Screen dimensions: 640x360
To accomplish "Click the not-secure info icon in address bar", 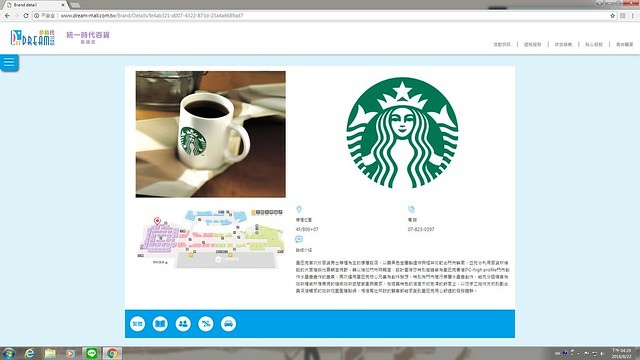I will click(x=36, y=16).
